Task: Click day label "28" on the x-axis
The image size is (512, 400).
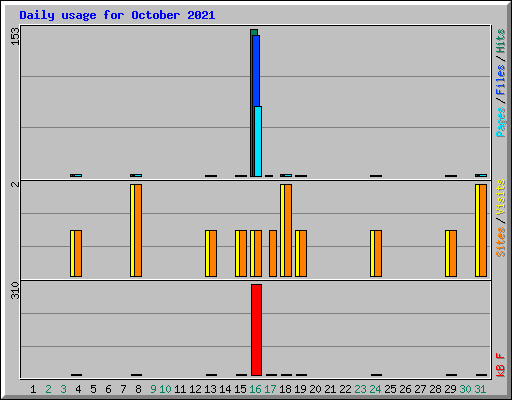Action: click(x=435, y=389)
